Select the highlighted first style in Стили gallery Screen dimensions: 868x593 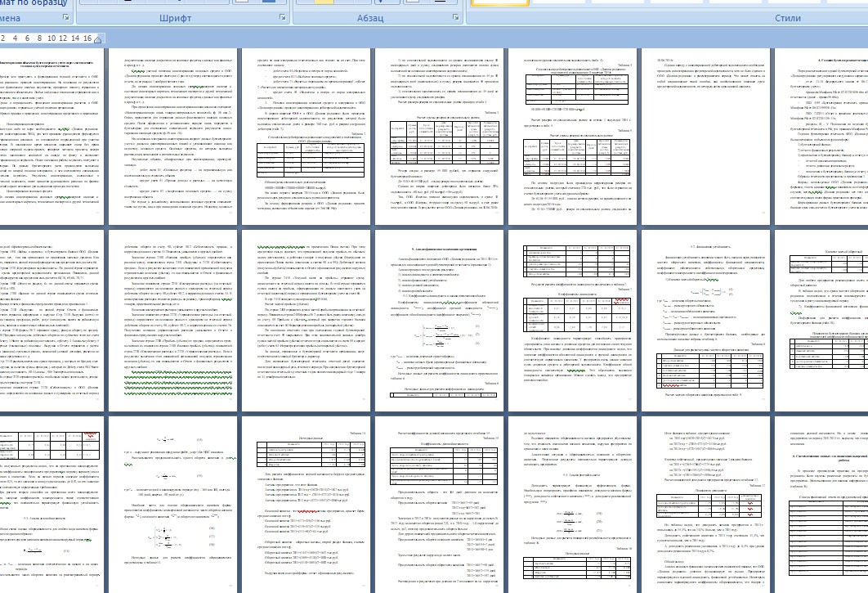pyautogui.click(x=499, y=2)
